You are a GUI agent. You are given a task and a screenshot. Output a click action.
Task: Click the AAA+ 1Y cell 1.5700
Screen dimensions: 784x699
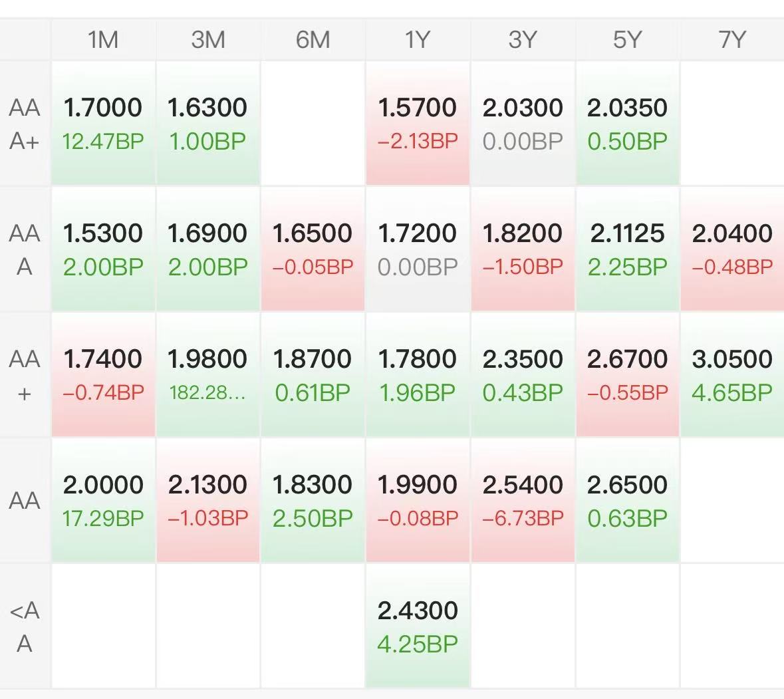tap(418, 124)
